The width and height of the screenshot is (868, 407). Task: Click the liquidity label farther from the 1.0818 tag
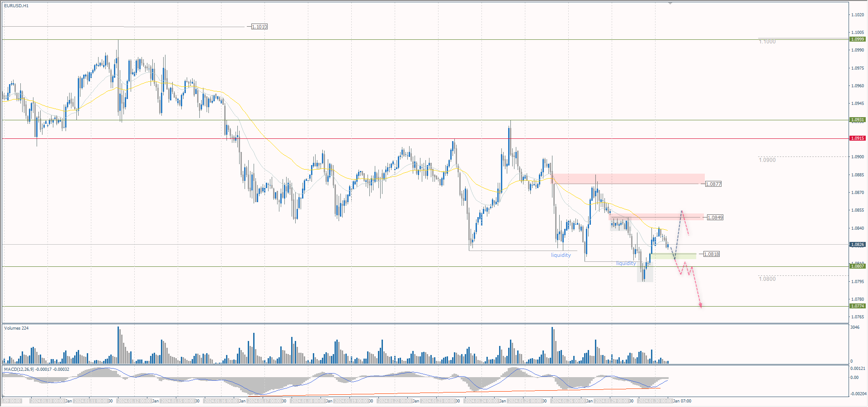561,255
